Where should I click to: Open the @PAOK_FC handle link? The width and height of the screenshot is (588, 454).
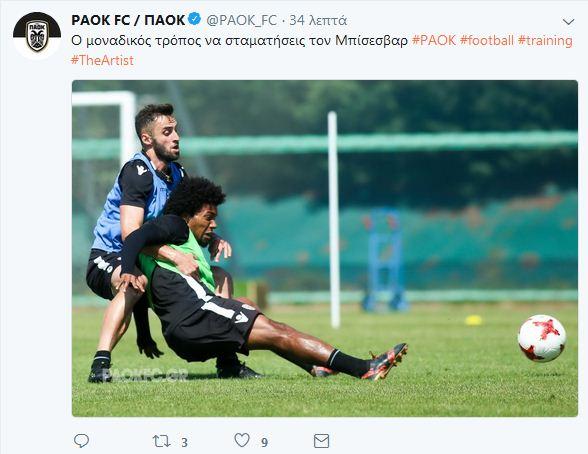(242, 20)
